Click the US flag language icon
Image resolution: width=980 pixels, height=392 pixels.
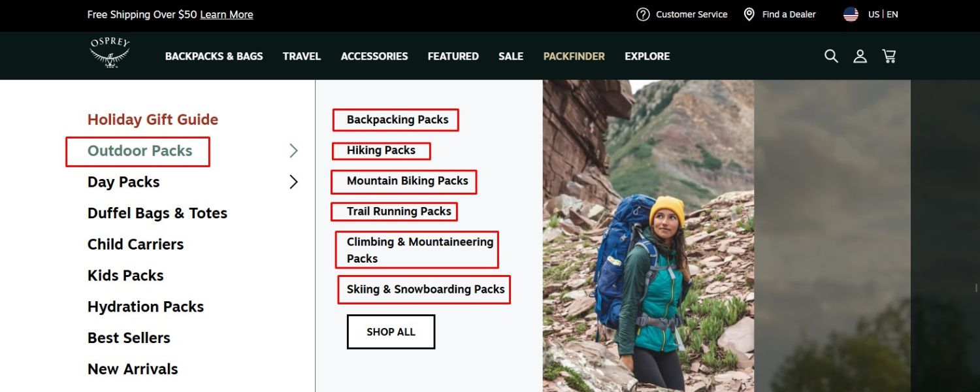pos(850,14)
